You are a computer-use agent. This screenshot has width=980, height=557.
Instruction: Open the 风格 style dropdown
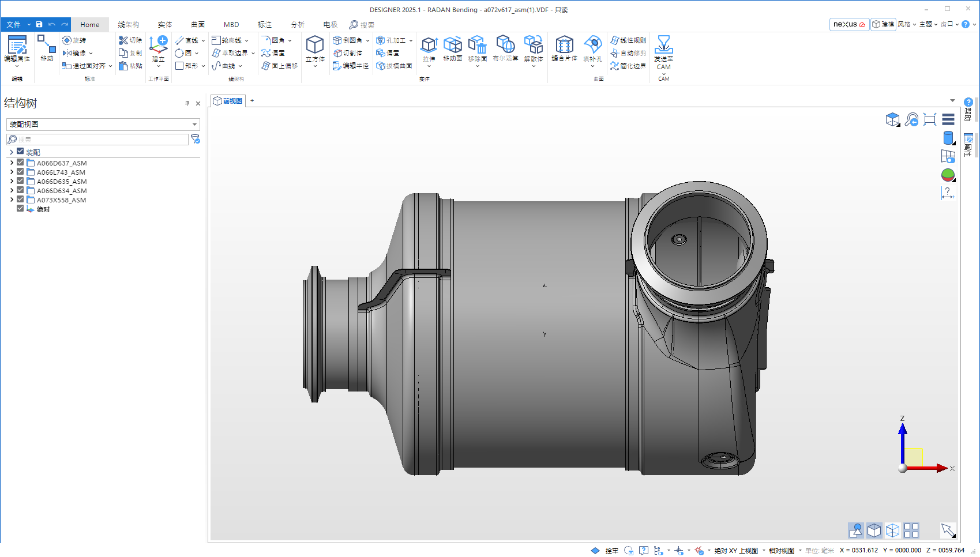(907, 24)
